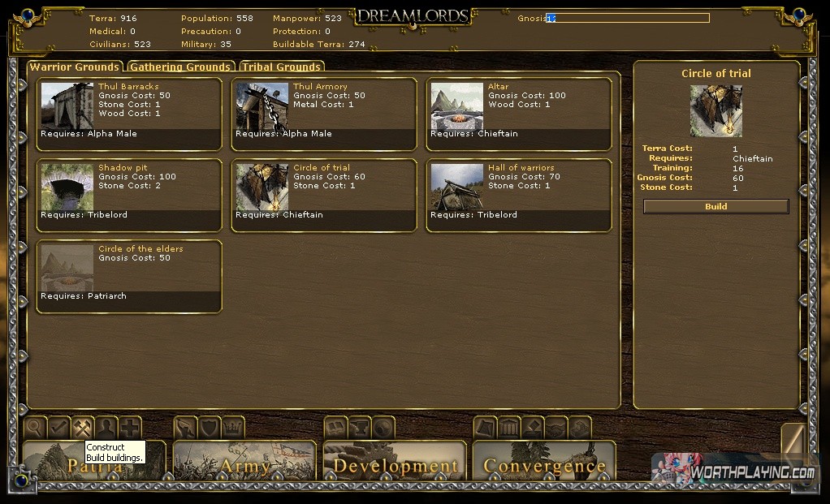The image size is (830, 504).
Task: Open the Army section button
Action: (245, 463)
